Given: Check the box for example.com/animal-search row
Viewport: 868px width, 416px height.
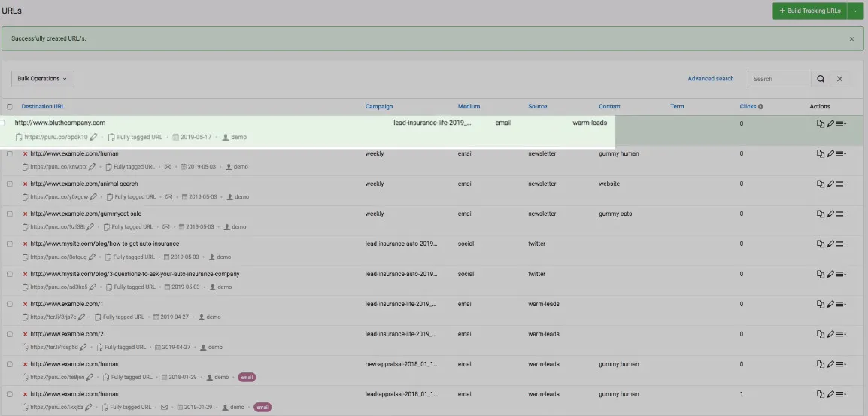Looking at the screenshot, I should 10,184.
